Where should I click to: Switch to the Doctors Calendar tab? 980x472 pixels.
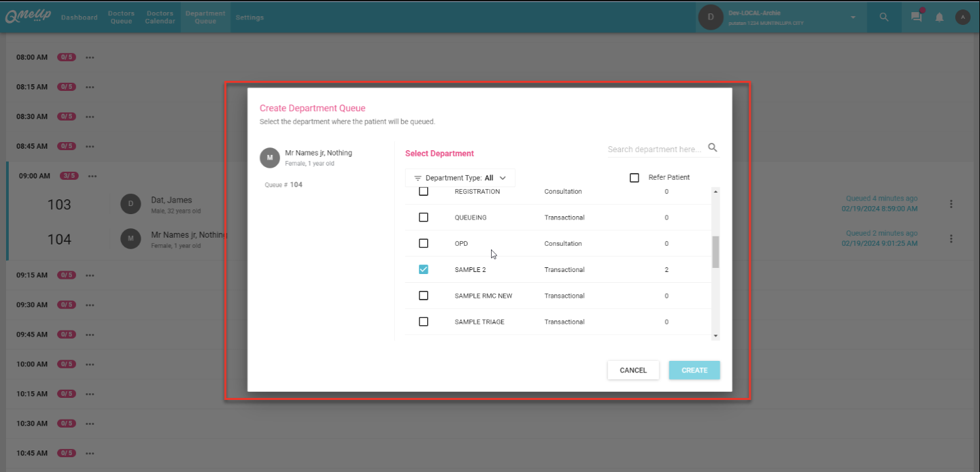click(160, 18)
